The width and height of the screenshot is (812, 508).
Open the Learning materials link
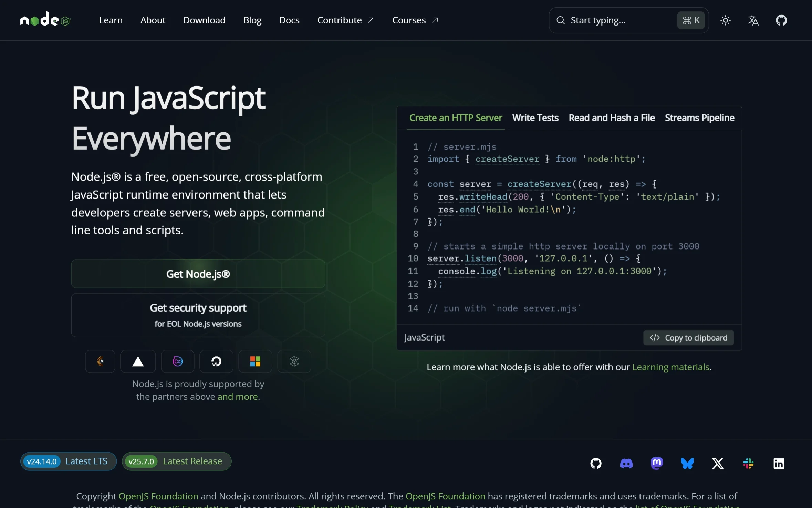click(x=670, y=367)
